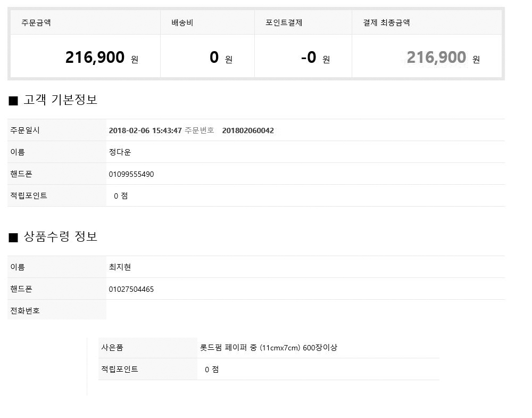Click the 적립포인트 value below 사은품
Screen dimensions: 532x418
tap(212, 370)
